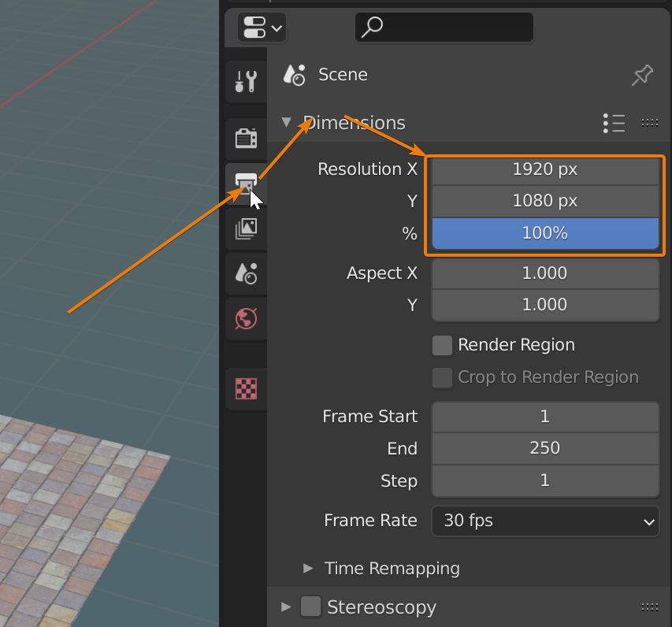Go to the World properties tab
672x627 pixels.
tap(246, 319)
